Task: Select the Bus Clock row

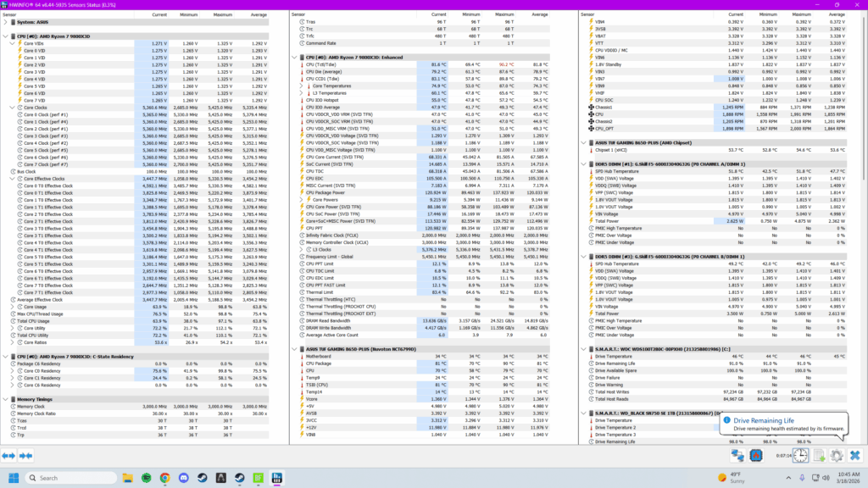Action: pos(135,171)
